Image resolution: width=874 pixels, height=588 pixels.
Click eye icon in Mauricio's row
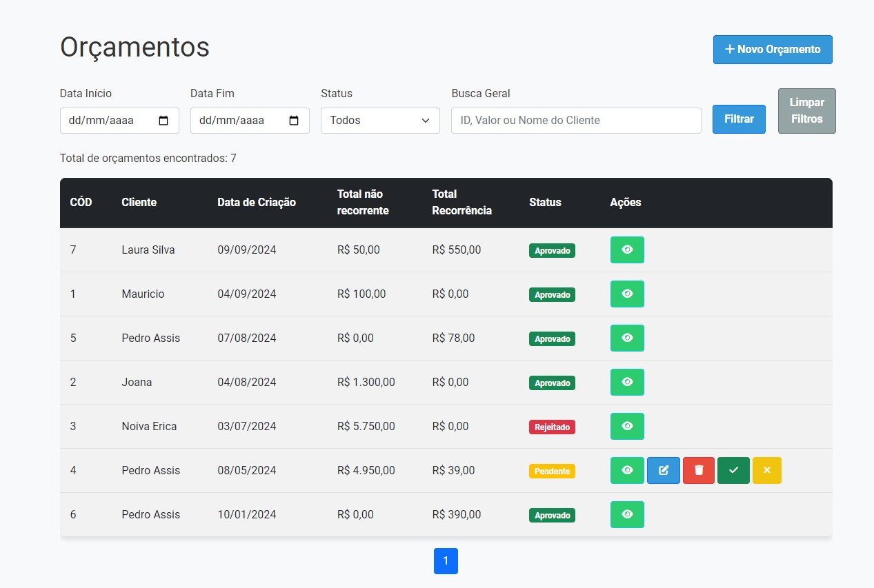[x=627, y=294]
